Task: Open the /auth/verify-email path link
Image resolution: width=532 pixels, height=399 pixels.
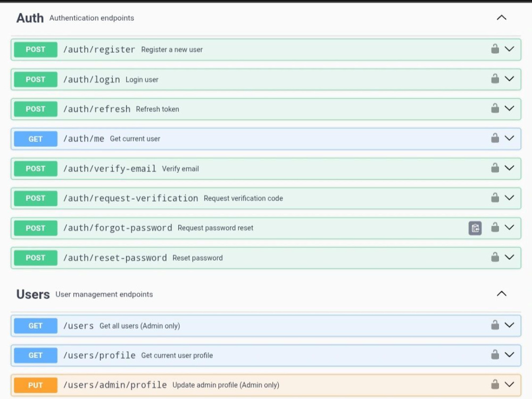Action: pyautogui.click(x=110, y=169)
